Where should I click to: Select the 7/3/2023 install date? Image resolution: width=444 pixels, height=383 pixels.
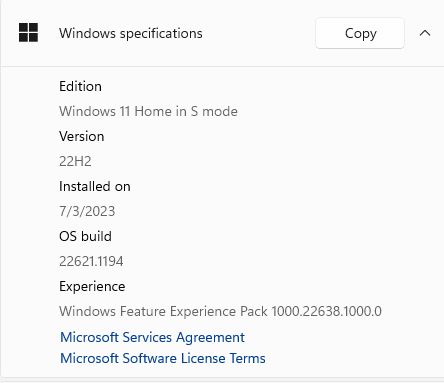[x=87, y=211]
